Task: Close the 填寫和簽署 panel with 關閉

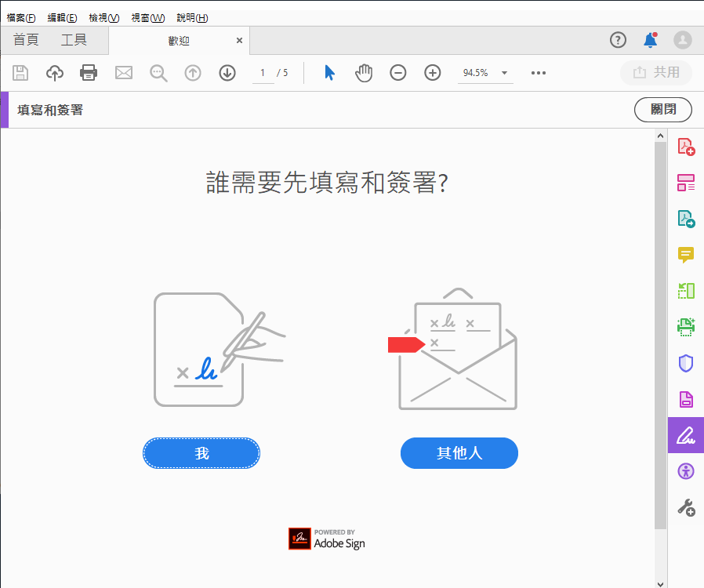Action: 662,110
